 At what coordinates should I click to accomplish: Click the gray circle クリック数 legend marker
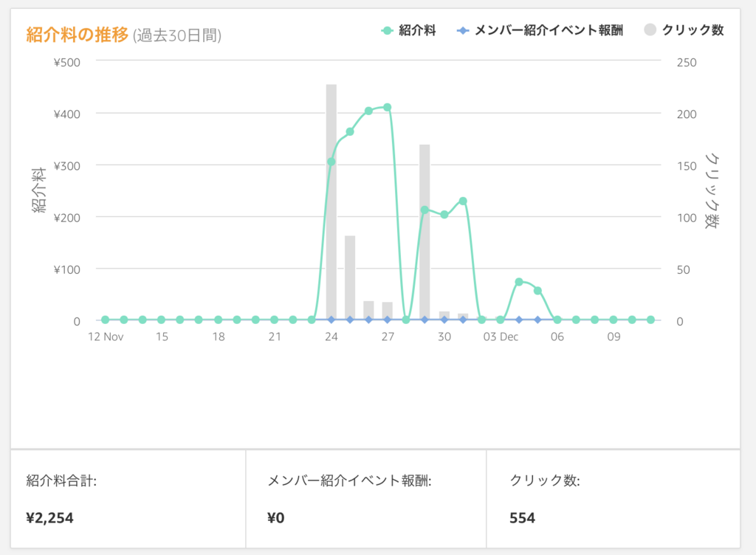(x=650, y=30)
